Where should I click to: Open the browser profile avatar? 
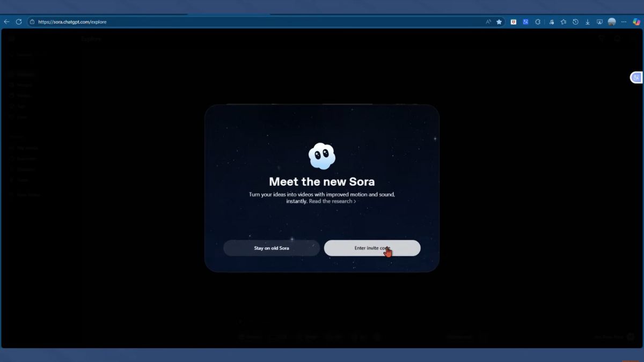click(612, 22)
